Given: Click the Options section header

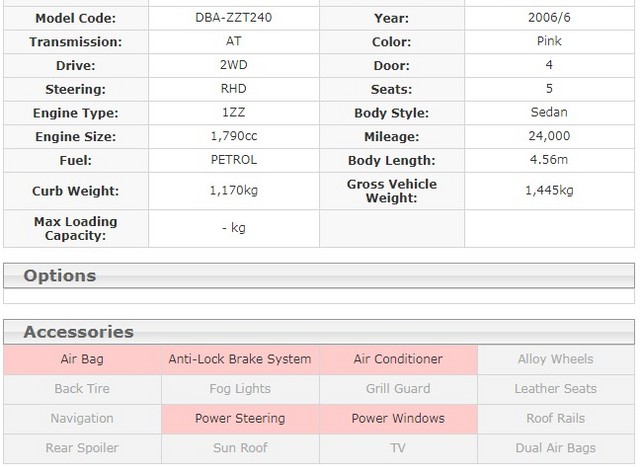Looking at the screenshot, I should pos(60,276).
